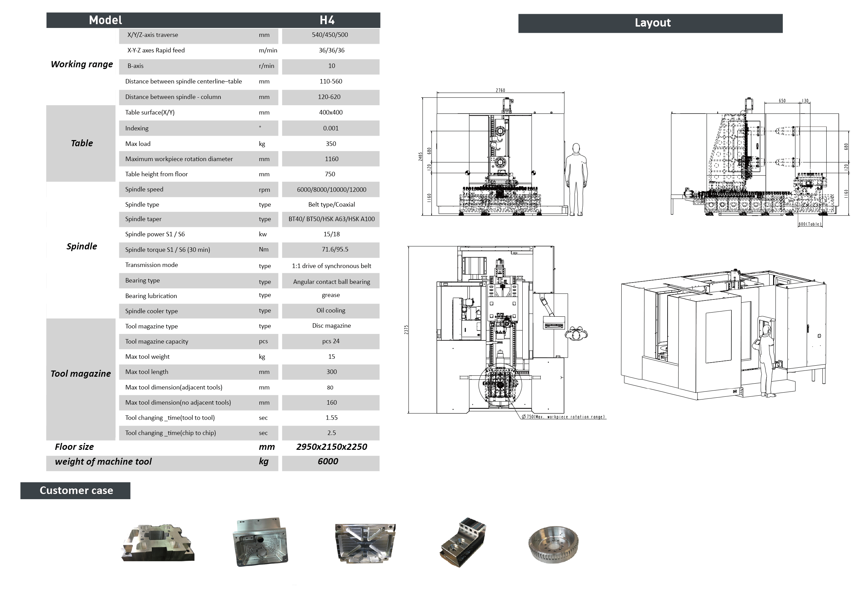
Task: Click the weight of machine tool row
Action: (x=103, y=462)
